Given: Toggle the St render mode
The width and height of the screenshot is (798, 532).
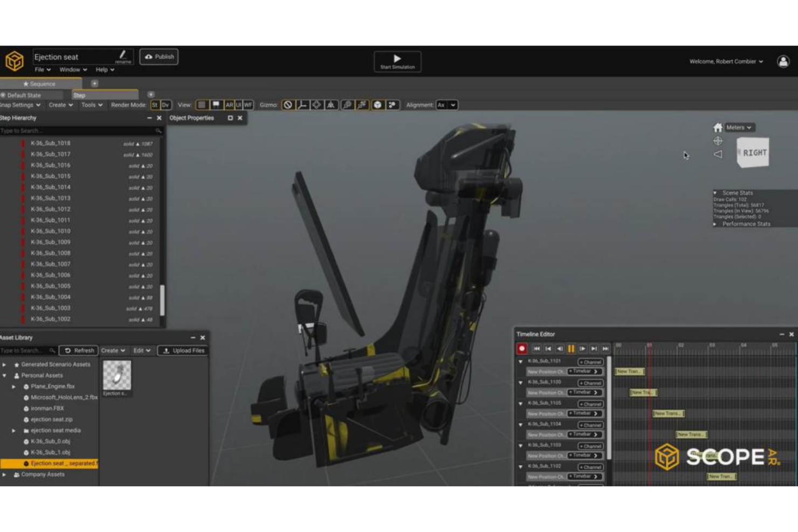Looking at the screenshot, I should click(x=155, y=105).
